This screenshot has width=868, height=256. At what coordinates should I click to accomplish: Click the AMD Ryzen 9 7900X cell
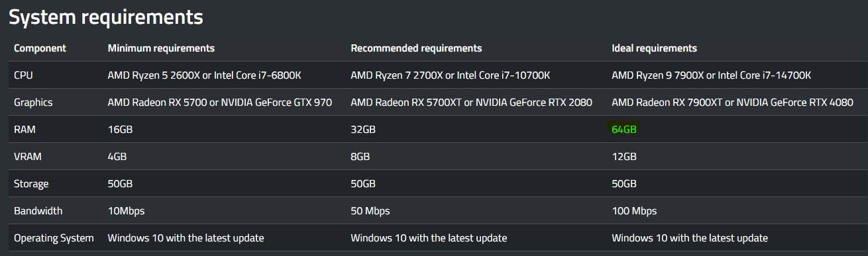tap(712, 75)
